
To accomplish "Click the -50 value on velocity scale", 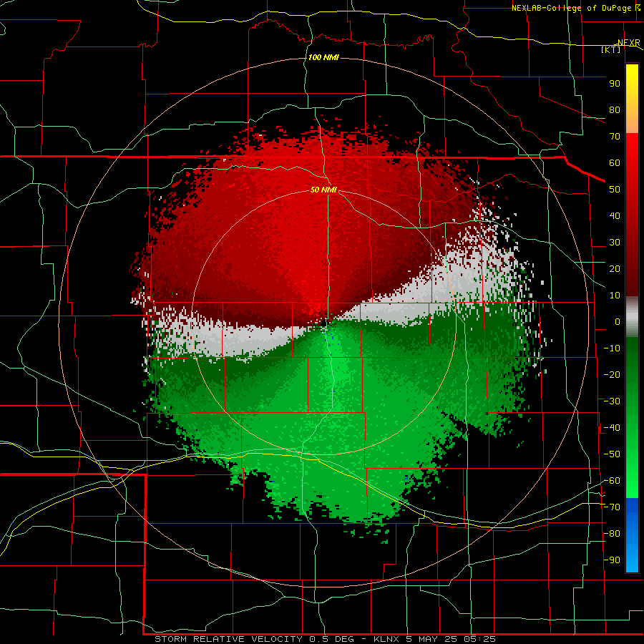I will [612, 454].
